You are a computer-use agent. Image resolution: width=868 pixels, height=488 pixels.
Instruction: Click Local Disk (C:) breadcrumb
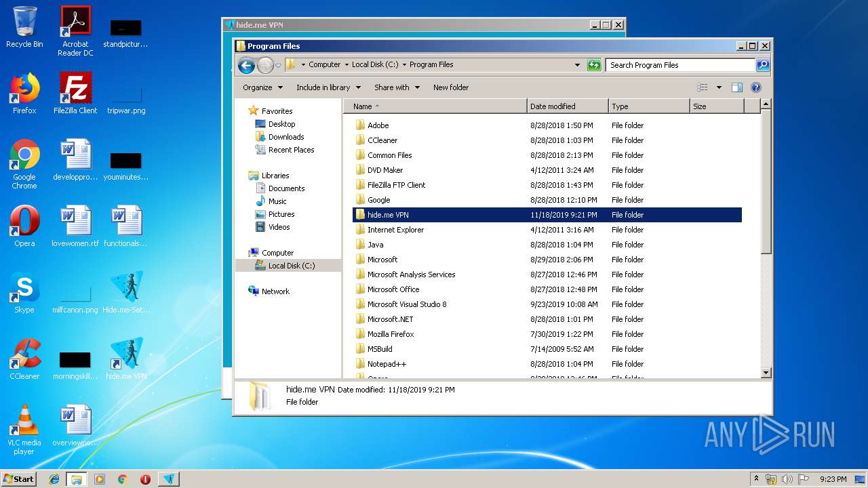(x=375, y=65)
